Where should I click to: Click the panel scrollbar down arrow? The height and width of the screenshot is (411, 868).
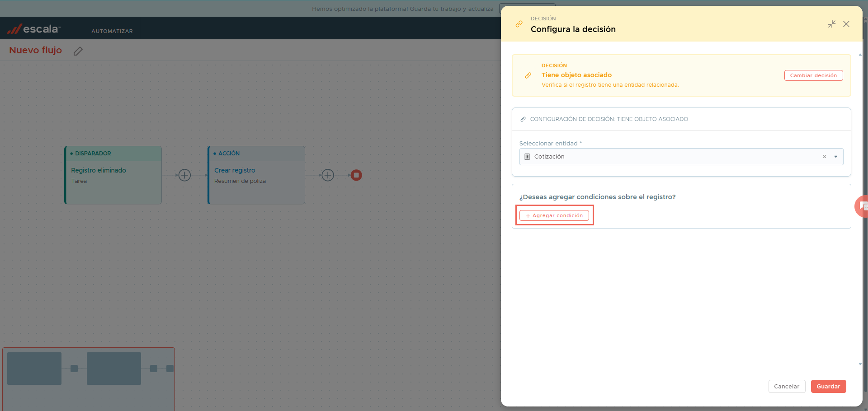pyautogui.click(x=860, y=364)
